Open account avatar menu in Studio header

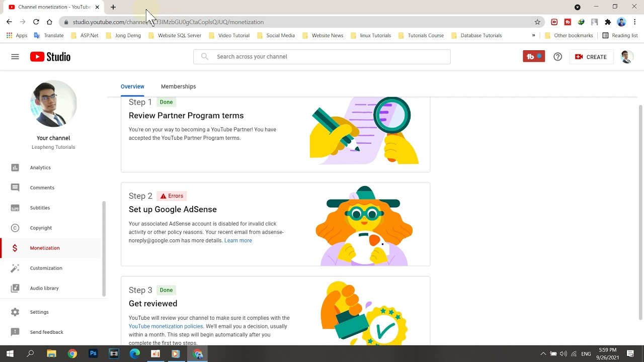[626, 57]
